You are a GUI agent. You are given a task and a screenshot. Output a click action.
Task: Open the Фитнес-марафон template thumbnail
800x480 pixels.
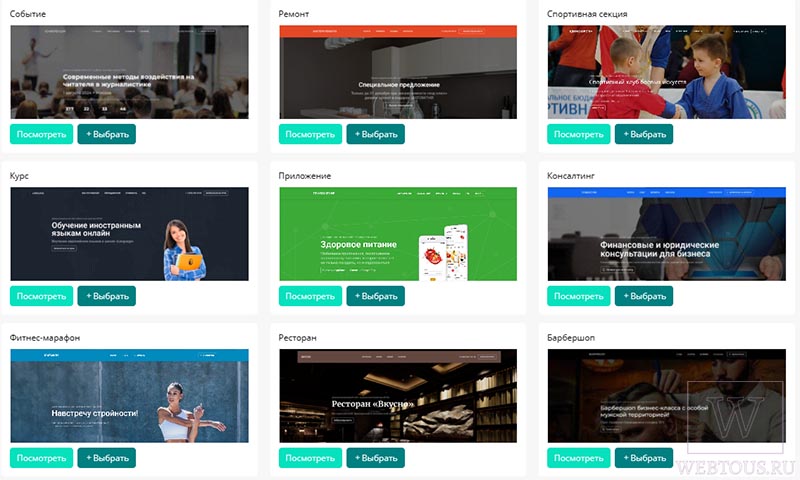pos(130,396)
